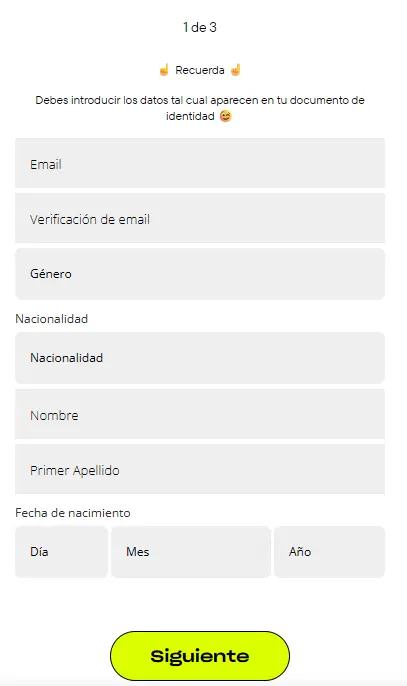Click the smiling emoji after identidad
This screenshot has height=686, width=407.
point(225,116)
